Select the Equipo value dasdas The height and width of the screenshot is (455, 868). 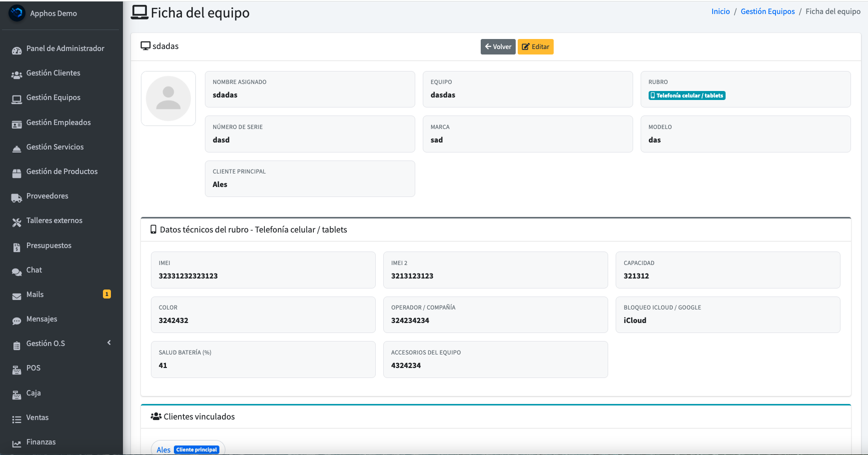point(443,95)
